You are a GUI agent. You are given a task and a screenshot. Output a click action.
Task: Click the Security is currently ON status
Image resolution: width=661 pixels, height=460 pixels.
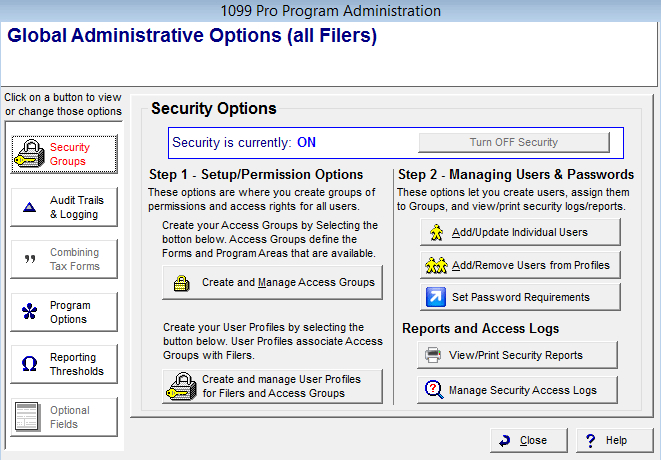click(244, 143)
